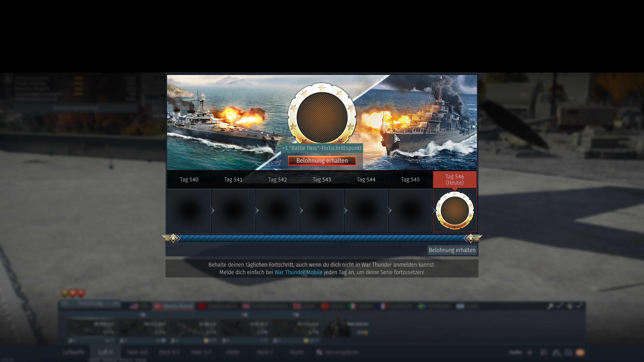Click the blue login streak progress bar

point(322,238)
